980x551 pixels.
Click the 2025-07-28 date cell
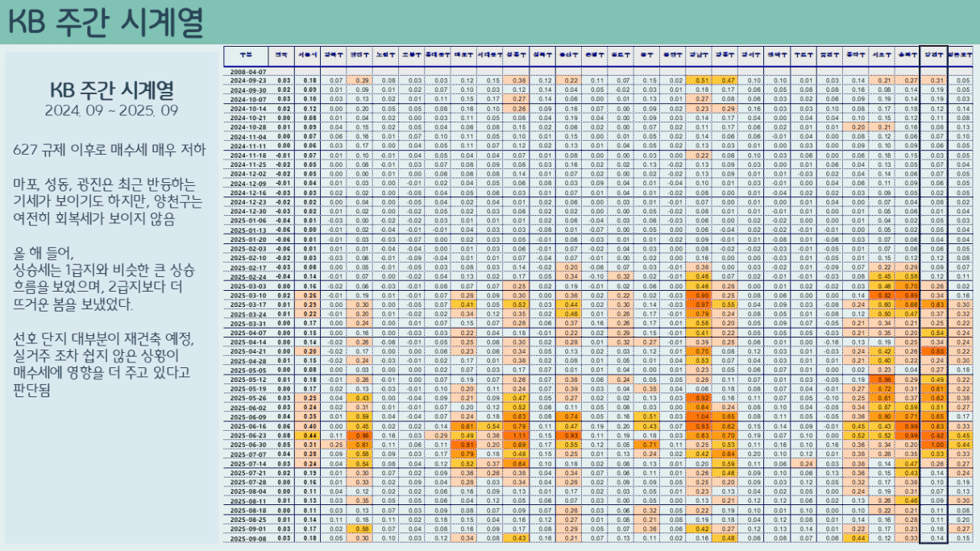[x=248, y=482]
